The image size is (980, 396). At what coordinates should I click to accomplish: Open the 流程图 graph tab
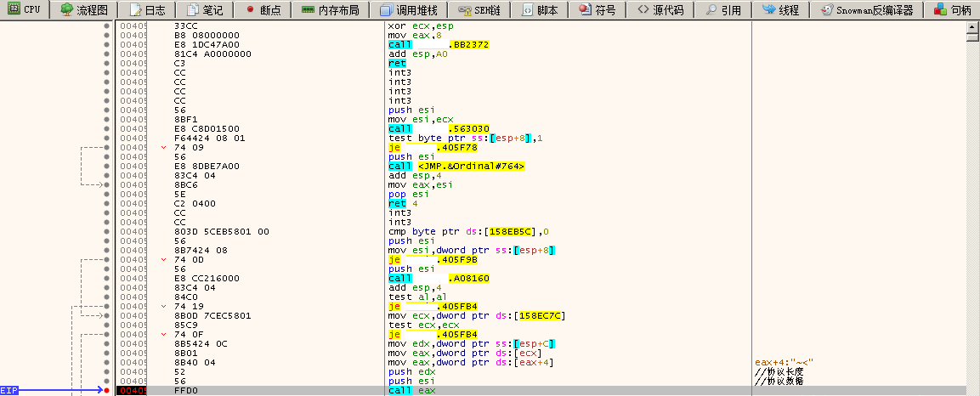pyautogui.click(x=84, y=10)
